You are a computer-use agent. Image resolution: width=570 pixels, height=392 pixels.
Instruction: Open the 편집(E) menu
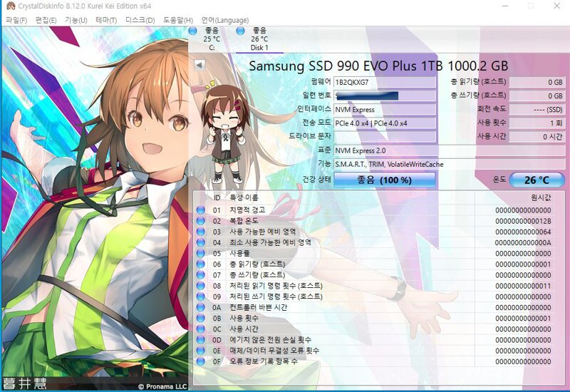click(46, 20)
